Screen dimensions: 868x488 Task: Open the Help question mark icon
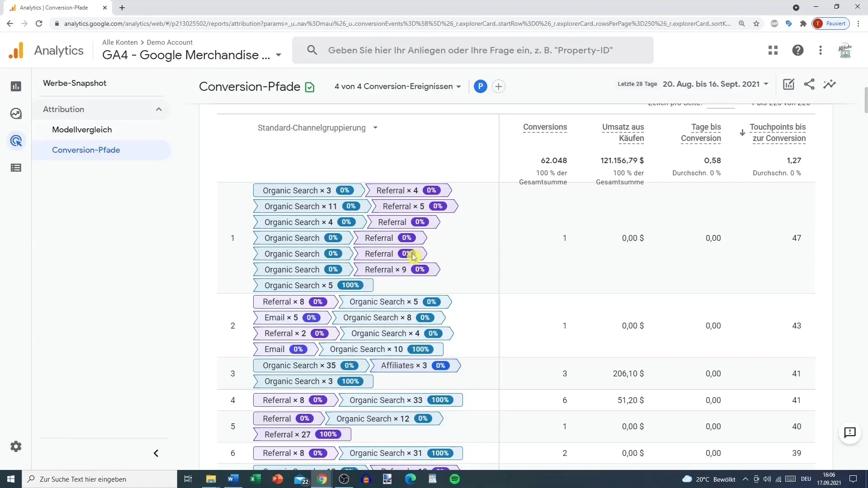798,50
